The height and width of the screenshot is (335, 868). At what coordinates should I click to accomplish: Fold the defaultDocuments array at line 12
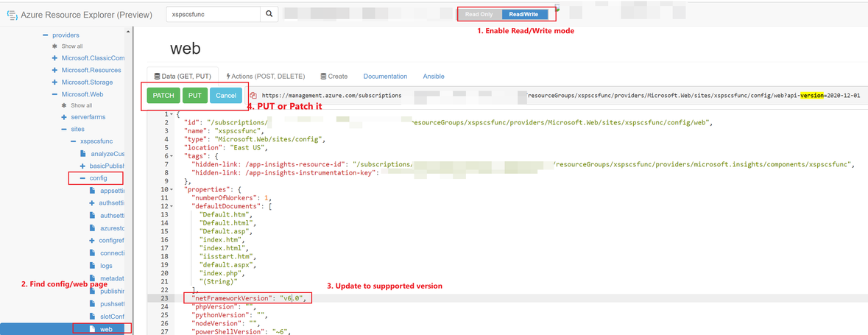tap(172, 207)
